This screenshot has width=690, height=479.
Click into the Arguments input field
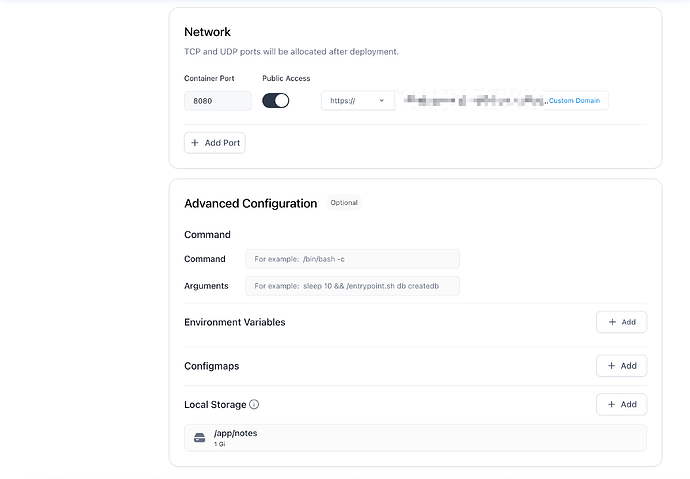pyautogui.click(x=352, y=286)
